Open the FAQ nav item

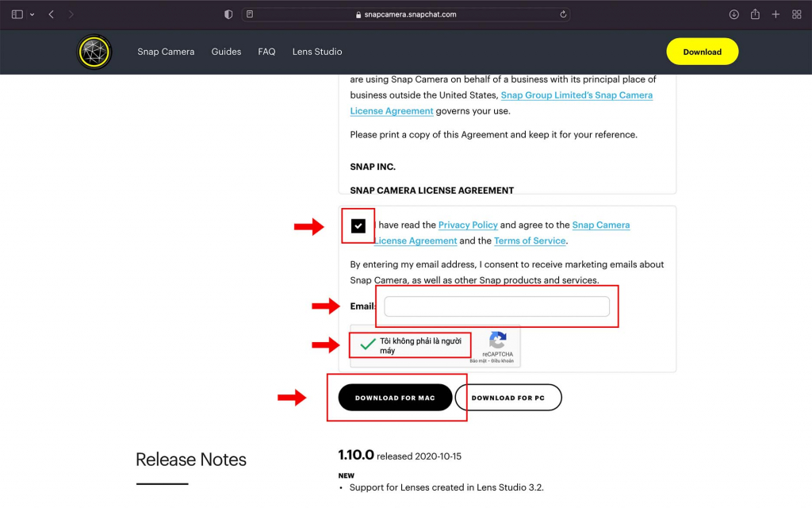click(266, 52)
